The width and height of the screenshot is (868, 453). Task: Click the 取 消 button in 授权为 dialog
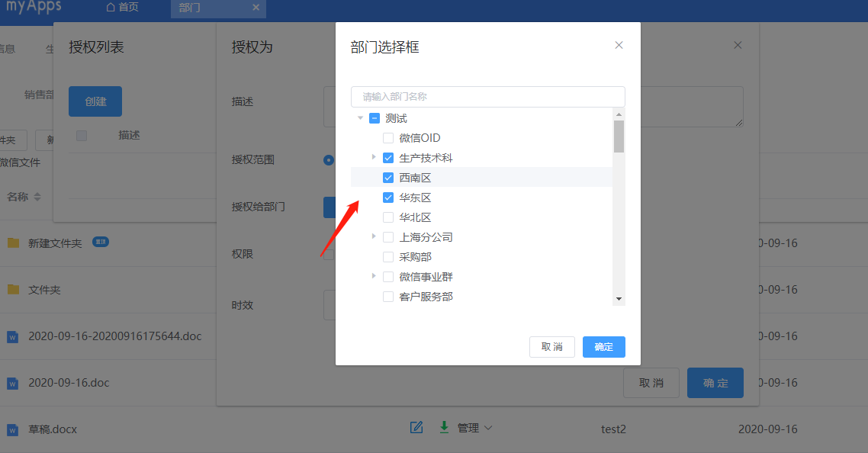pos(651,383)
